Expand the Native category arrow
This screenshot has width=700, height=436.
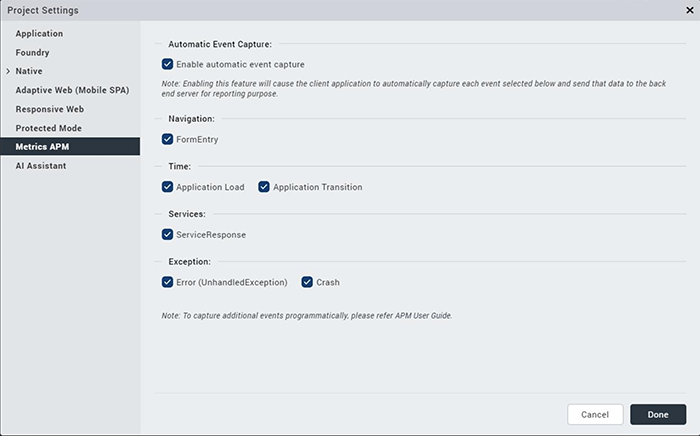click(8, 72)
